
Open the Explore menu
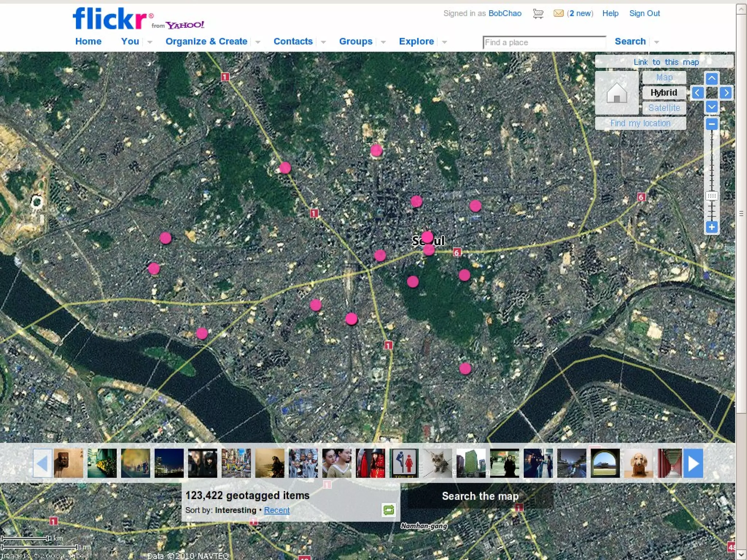coord(416,41)
